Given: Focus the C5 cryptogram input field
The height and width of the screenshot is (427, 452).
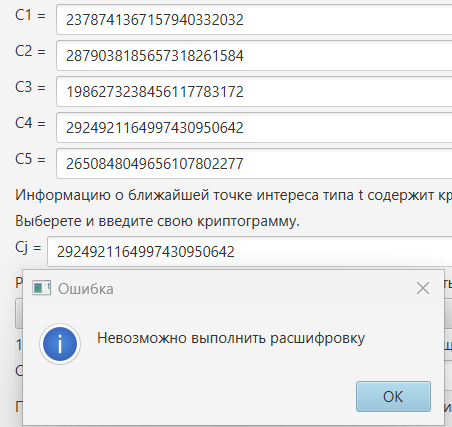Looking at the screenshot, I should 254,164.
